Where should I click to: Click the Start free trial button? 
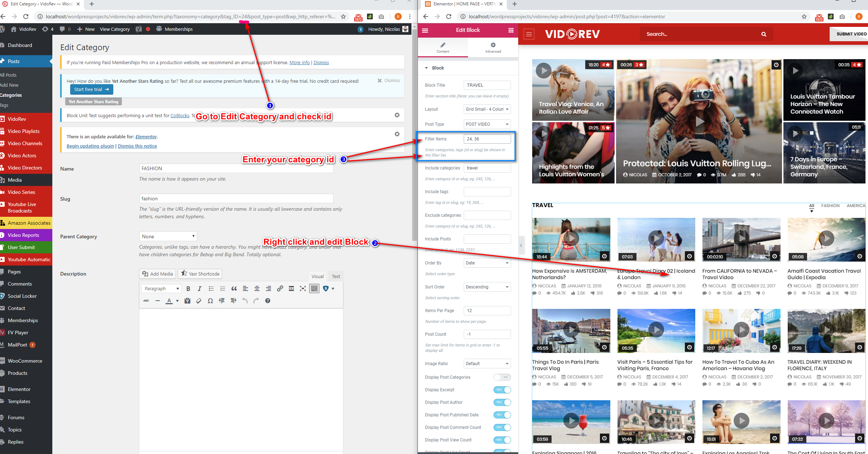click(91, 90)
